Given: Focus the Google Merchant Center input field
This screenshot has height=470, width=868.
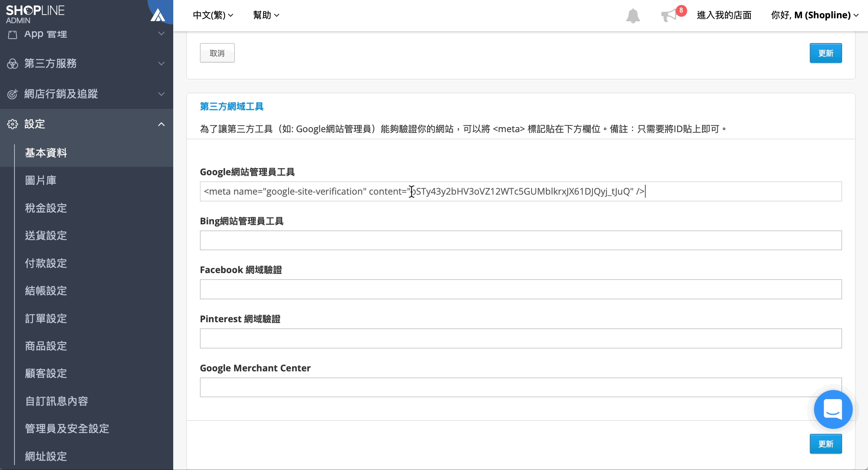Looking at the screenshot, I should (521, 387).
